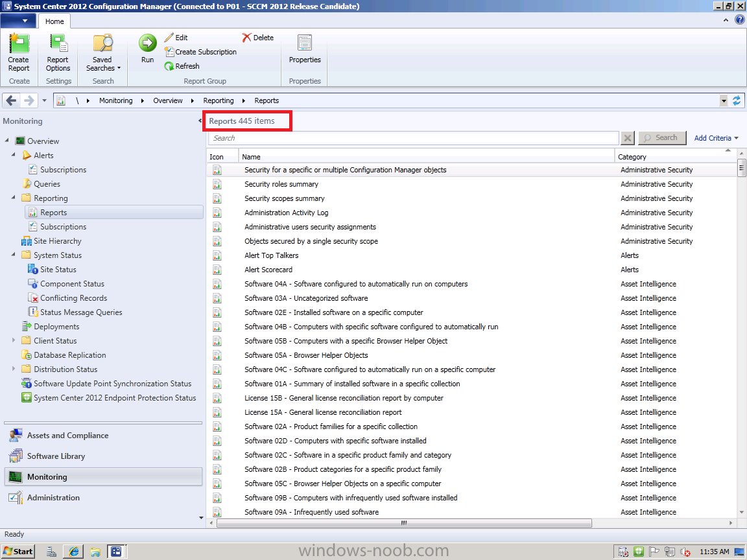Click Create Subscription in the ribbon
The height and width of the screenshot is (560, 747).
(200, 52)
